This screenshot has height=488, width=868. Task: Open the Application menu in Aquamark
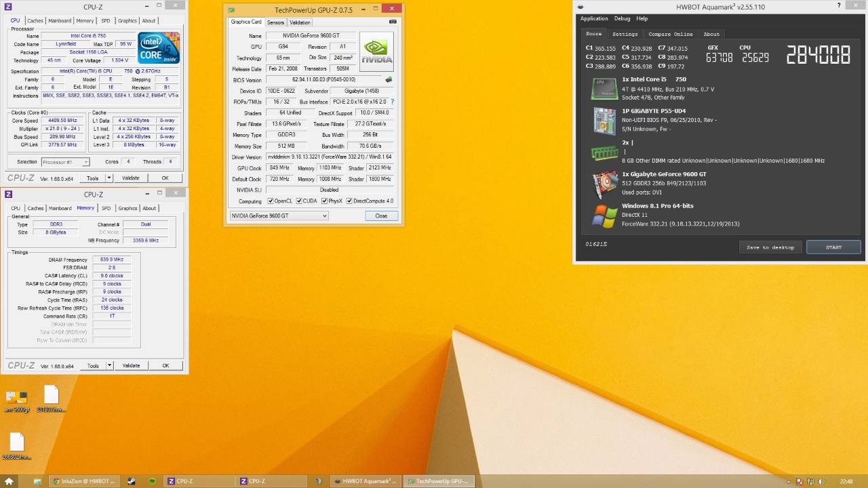click(594, 19)
